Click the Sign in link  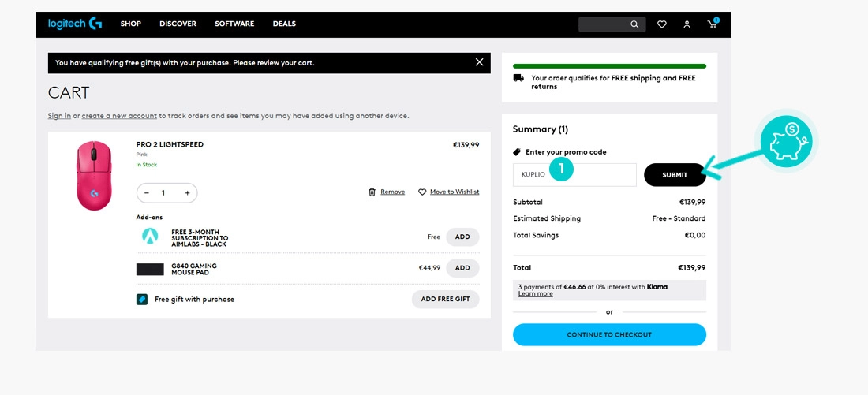(x=59, y=116)
